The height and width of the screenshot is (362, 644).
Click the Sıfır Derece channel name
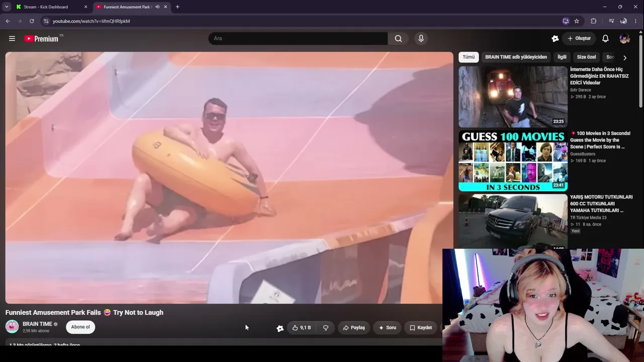pos(581,90)
